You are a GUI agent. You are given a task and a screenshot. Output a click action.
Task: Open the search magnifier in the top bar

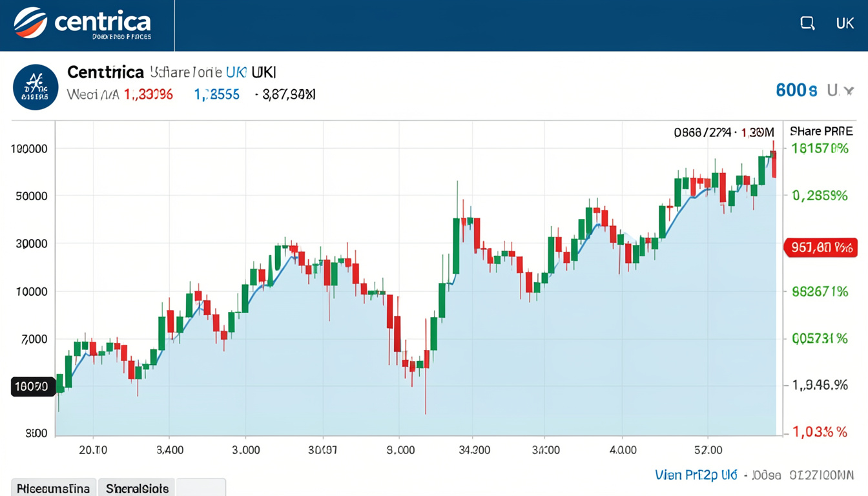807,22
